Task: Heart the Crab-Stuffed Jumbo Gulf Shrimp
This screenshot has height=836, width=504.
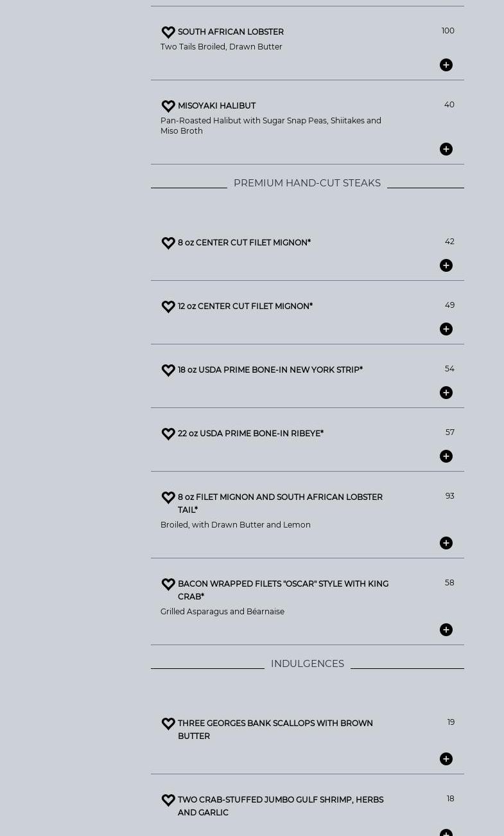Action: (x=168, y=800)
